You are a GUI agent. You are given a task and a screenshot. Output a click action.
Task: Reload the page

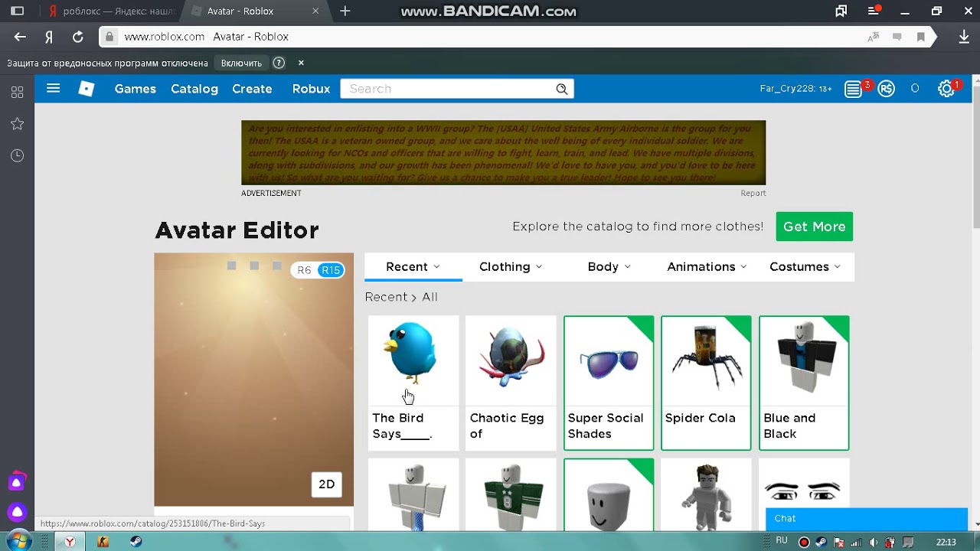tap(77, 37)
